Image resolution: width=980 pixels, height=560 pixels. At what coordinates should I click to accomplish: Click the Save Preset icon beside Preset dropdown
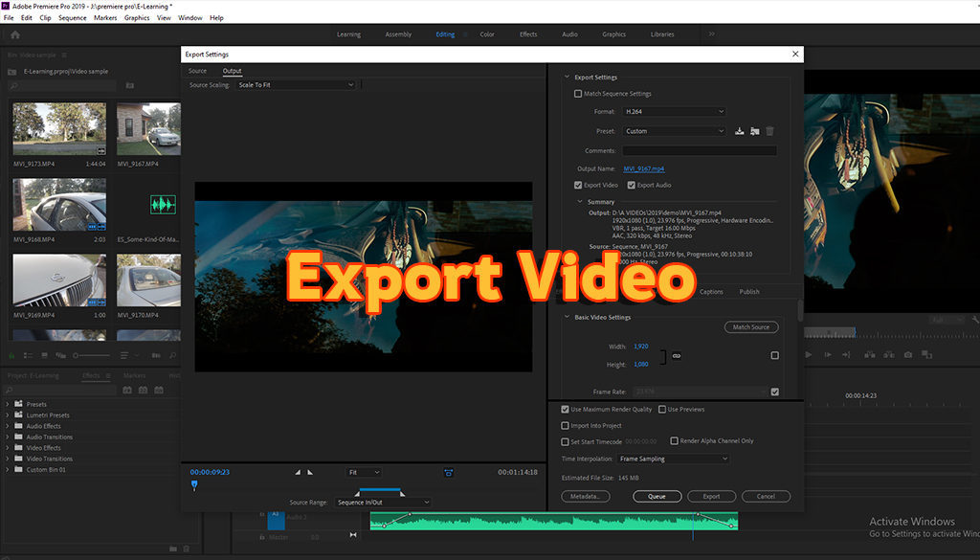(x=740, y=131)
